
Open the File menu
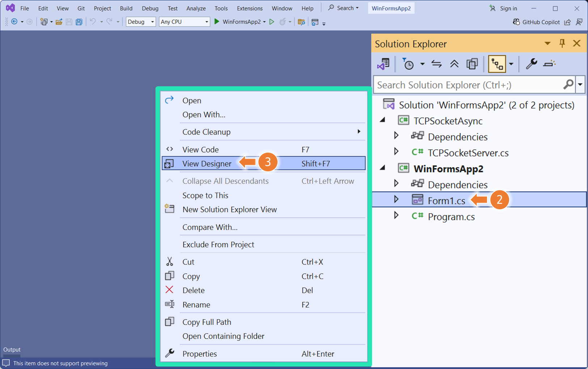coord(25,8)
